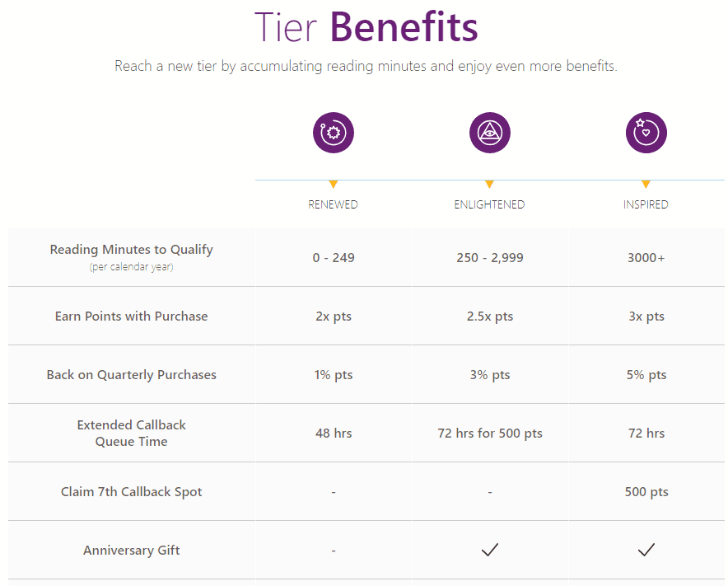Click the Inspired tier heart-star icon

646,133
